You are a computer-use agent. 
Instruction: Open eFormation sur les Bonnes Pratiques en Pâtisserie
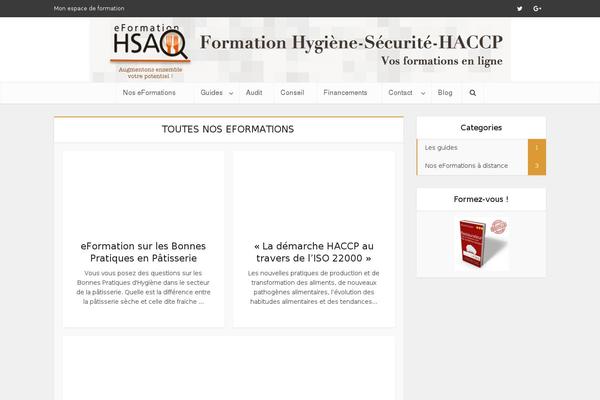(x=143, y=252)
